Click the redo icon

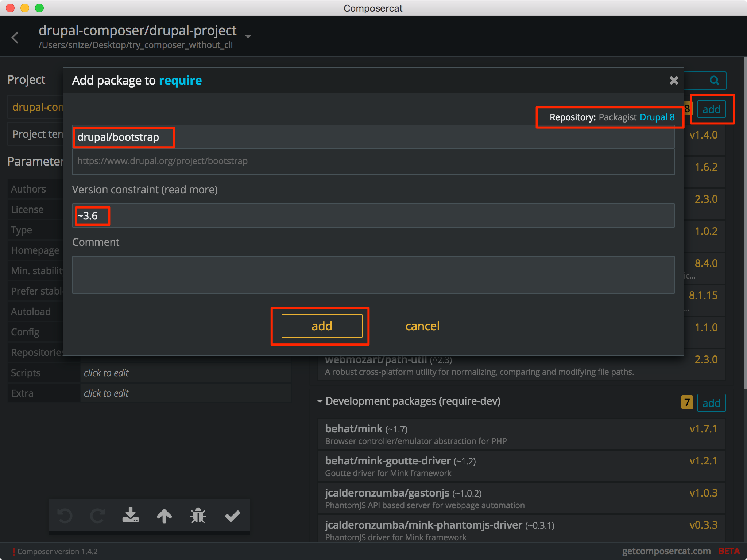97,516
